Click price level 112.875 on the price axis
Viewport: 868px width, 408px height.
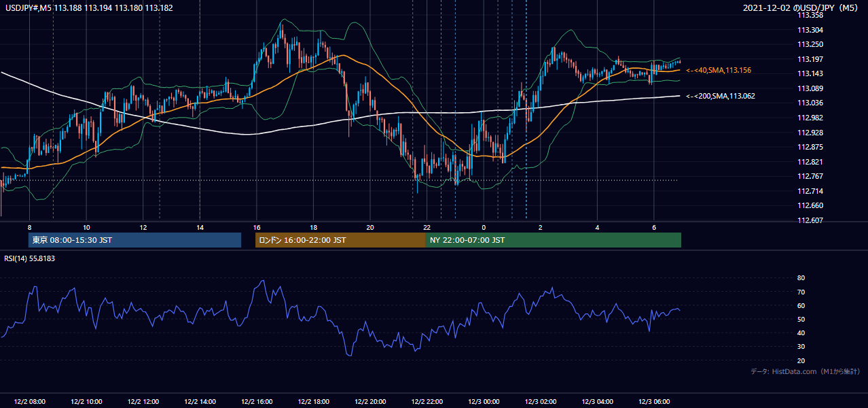tap(810, 147)
